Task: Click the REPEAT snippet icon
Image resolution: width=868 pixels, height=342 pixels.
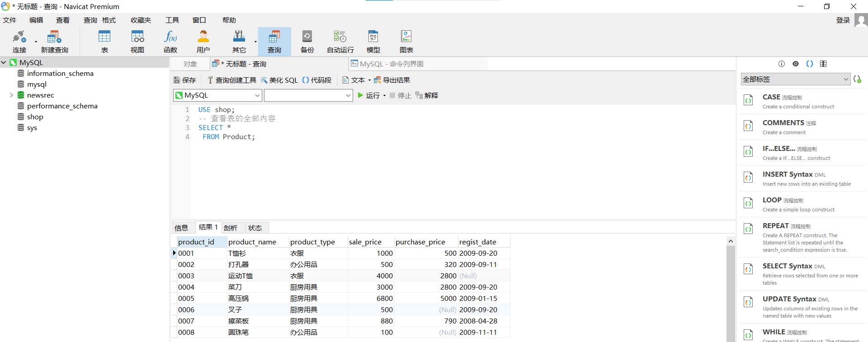Action: (748, 229)
